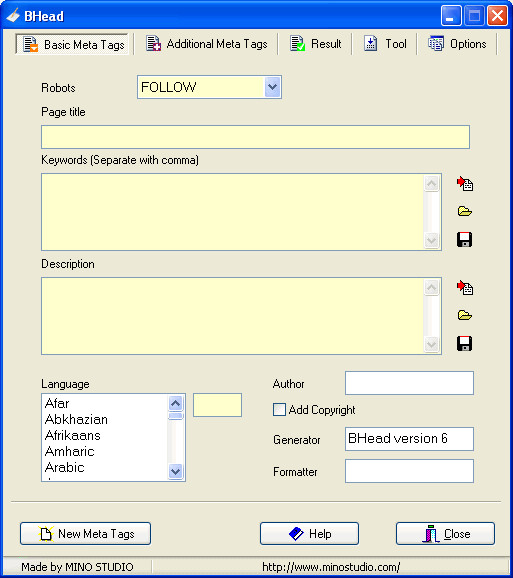Click the floppy save icon beside Description
Screen dimensions: 513x578
464,344
